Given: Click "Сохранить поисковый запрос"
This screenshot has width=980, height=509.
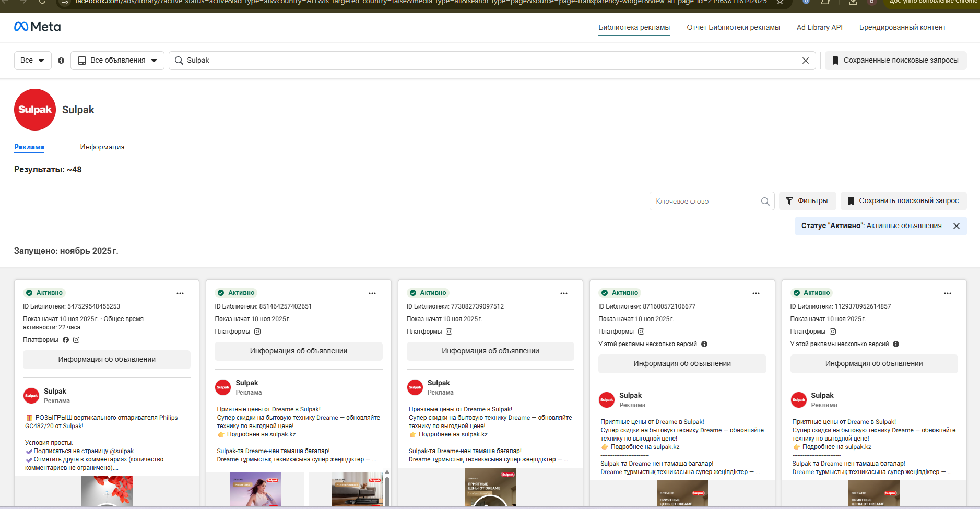Looking at the screenshot, I should (x=904, y=201).
